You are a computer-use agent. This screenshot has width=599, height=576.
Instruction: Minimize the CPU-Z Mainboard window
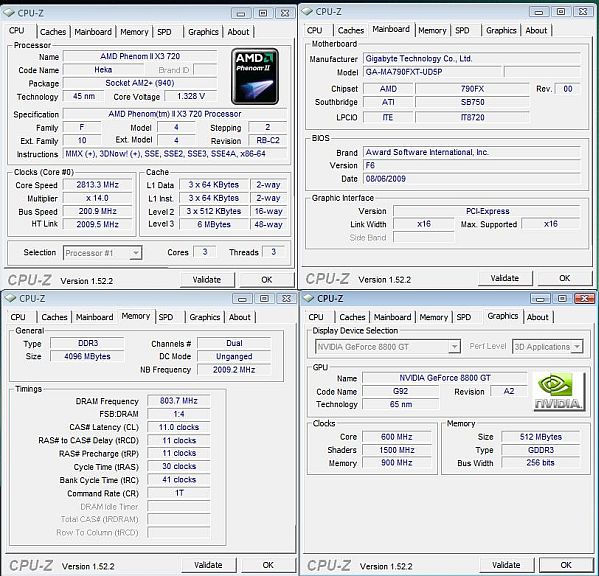(539, 12)
